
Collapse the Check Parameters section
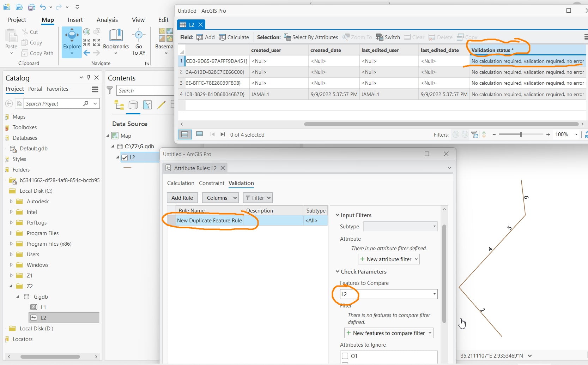(337, 271)
